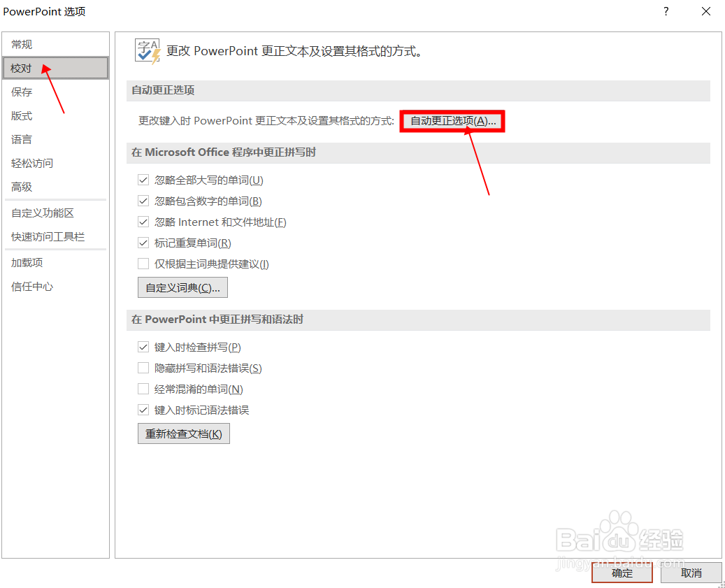Confirm with the 确定 button
725x588 pixels.
click(622, 573)
